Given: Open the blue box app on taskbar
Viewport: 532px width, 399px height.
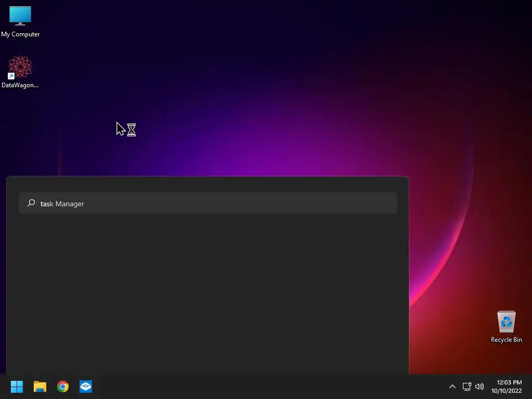Looking at the screenshot, I should click(86, 387).
